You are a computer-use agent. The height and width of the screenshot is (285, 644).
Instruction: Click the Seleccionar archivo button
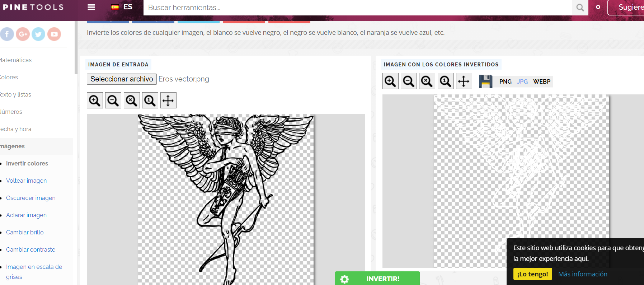pyautogui.click(x=122, y=79)
